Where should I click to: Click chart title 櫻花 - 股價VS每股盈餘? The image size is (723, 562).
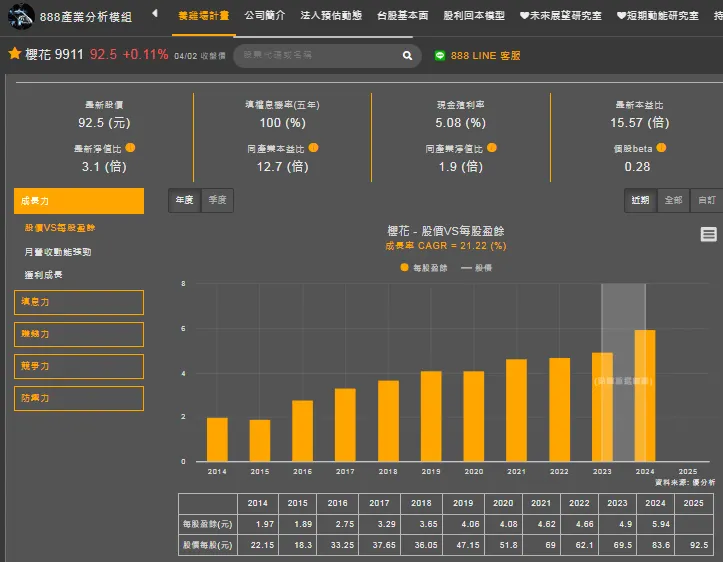(445, 231)
